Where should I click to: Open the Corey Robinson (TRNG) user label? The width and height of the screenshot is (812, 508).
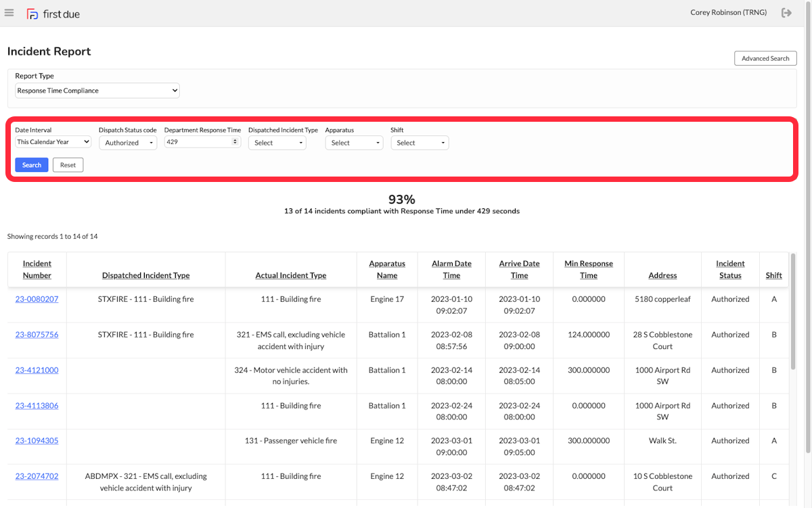coord(728,13)
